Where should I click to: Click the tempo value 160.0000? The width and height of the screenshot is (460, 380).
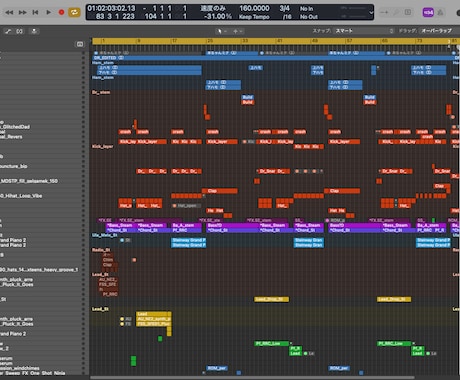click(x=254, y=8)
